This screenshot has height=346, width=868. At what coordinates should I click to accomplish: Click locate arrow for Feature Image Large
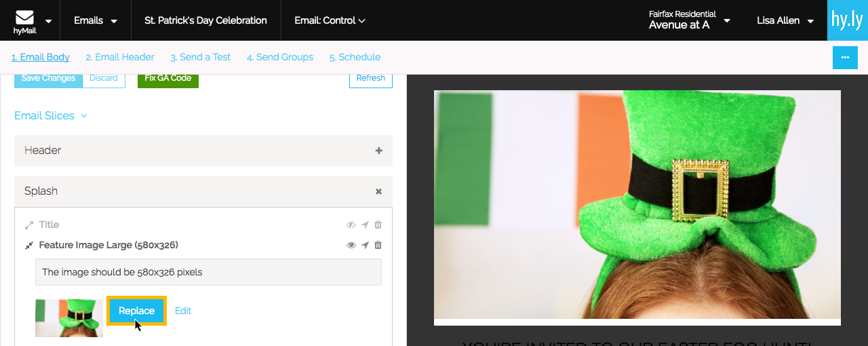tap(366, 245)
